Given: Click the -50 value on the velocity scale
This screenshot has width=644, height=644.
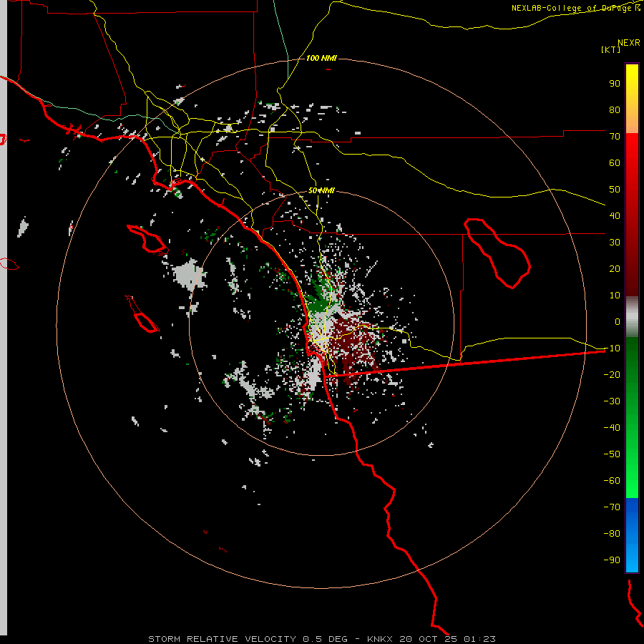Looking at the screenshot, I should [x=612, y=454].
